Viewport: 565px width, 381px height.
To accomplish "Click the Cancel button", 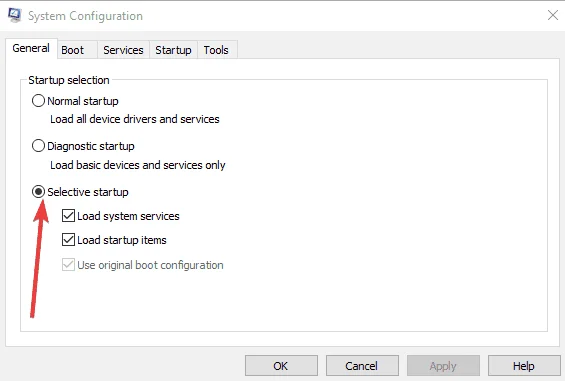I will tap(362, 366).
